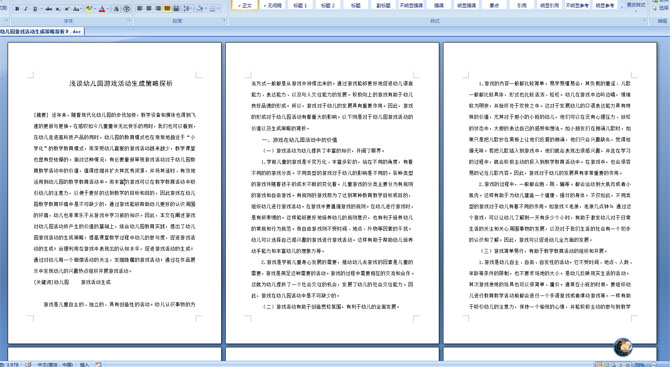Apply superscript to selected text
The image size is (670, 367).
click(x=67, y=9)
